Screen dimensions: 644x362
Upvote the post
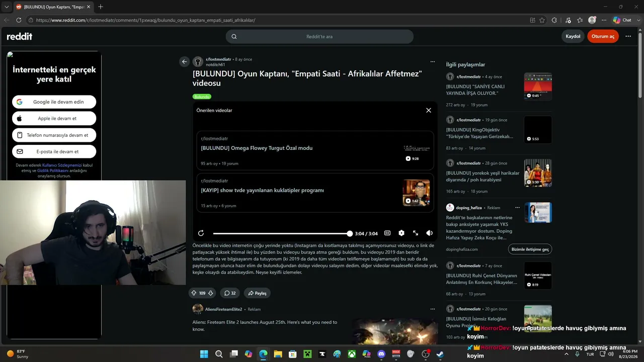point(194,293)
